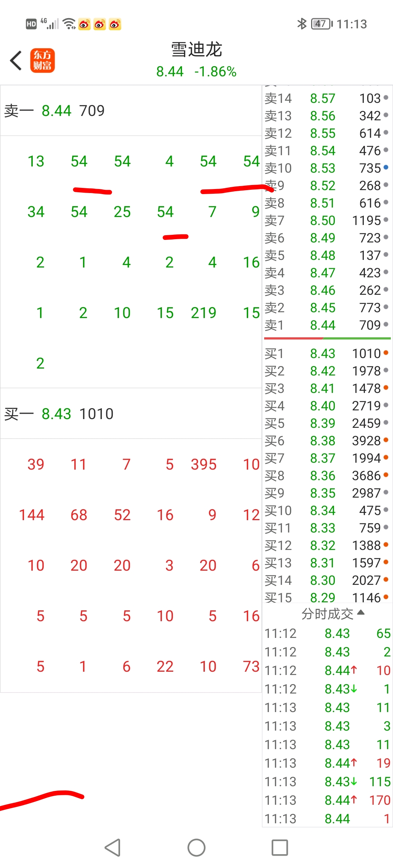Tap the back arrow icon
393x868 pixels.
(16, 60)
